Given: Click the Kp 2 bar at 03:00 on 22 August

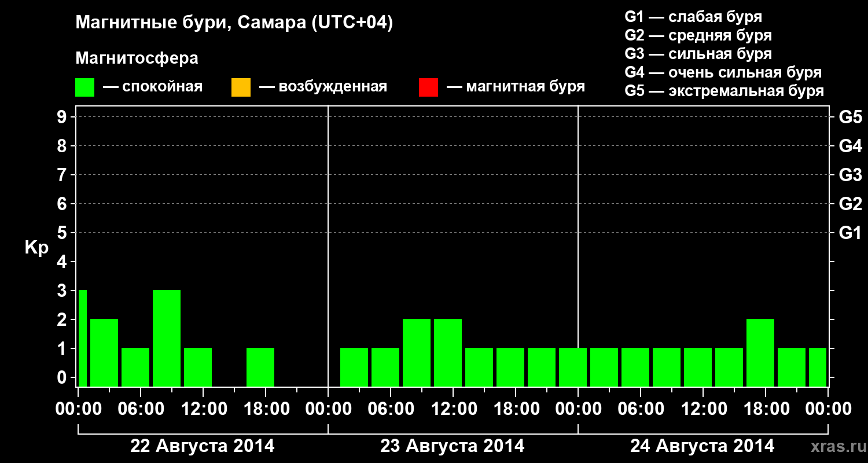Looking at the screenshot, I should [104, 352].
